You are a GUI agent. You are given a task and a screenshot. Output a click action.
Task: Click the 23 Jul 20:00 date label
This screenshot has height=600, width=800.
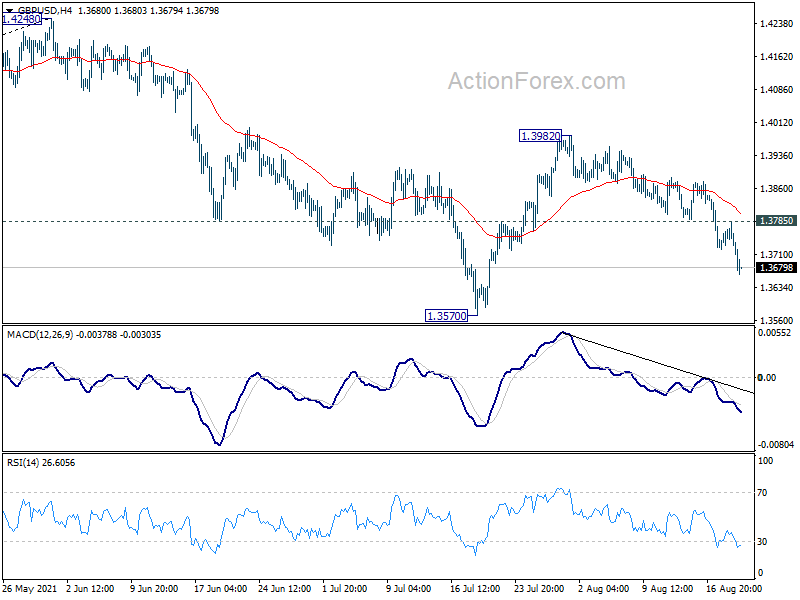click(x=541, y=589)
